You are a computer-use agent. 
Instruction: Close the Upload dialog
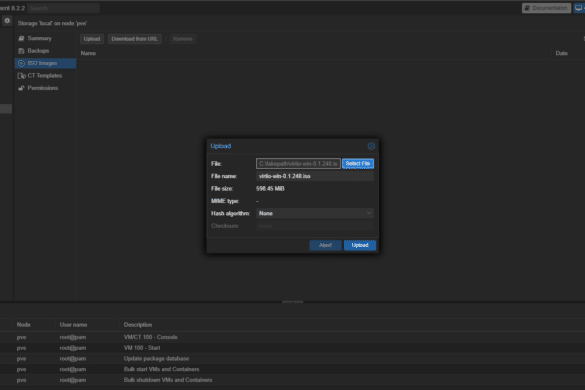pyautogui.click(x=371, y=146)
